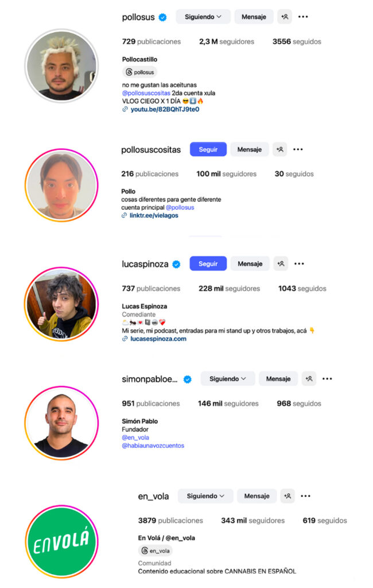Open the three-dot options menu for pollosus

pos(303,17)
